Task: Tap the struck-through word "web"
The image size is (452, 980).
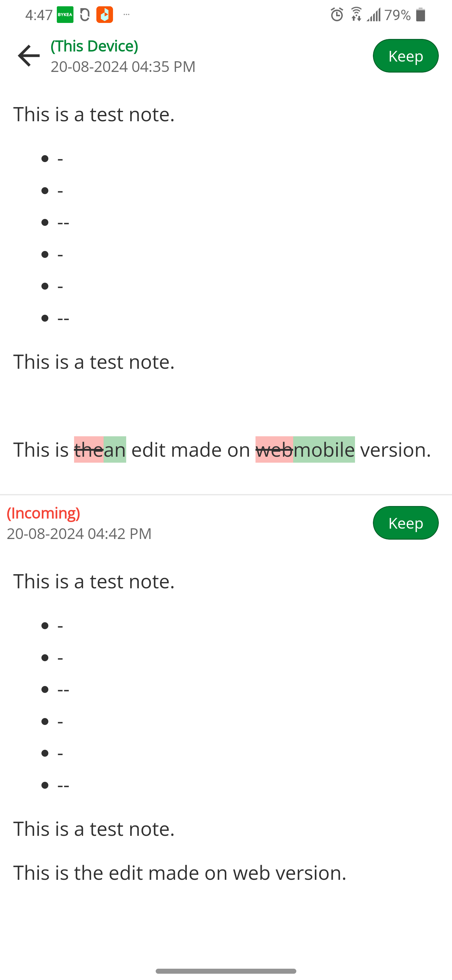Action: 274,450
